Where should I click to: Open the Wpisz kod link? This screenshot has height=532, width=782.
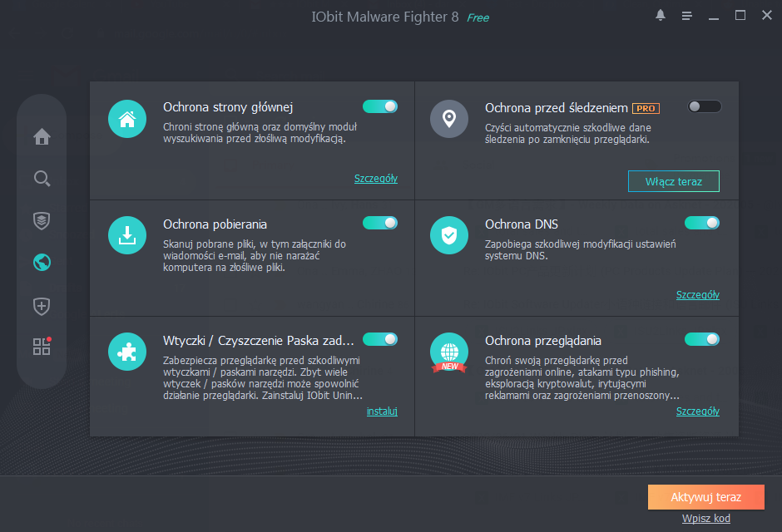[705, 519]
